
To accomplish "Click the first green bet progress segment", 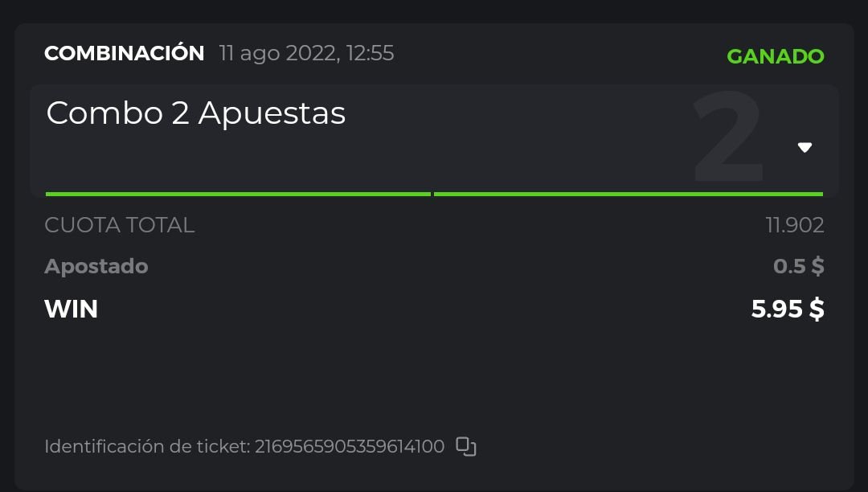I will click(x=238, y=194).
